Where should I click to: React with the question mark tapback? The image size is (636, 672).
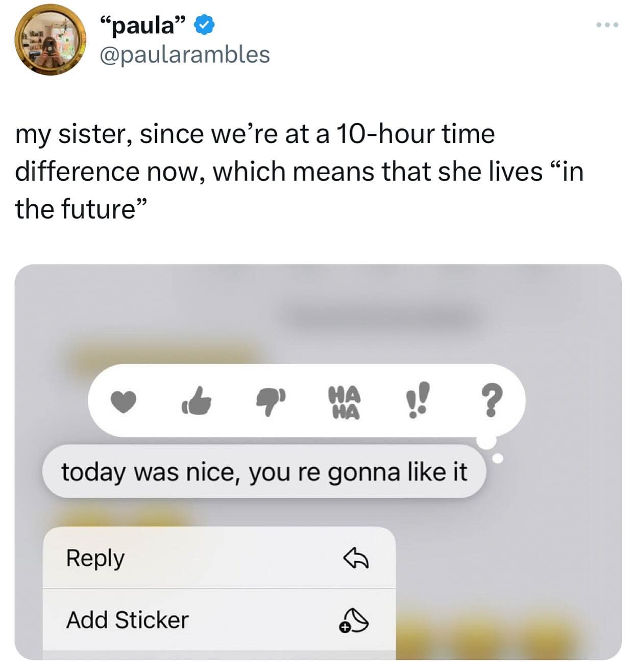pos(491,401)
